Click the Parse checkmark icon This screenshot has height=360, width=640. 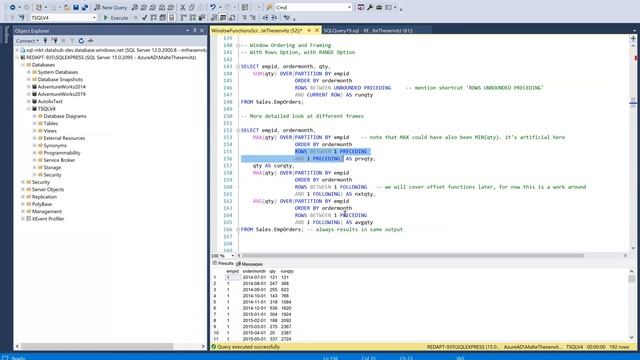coord(144,18)
